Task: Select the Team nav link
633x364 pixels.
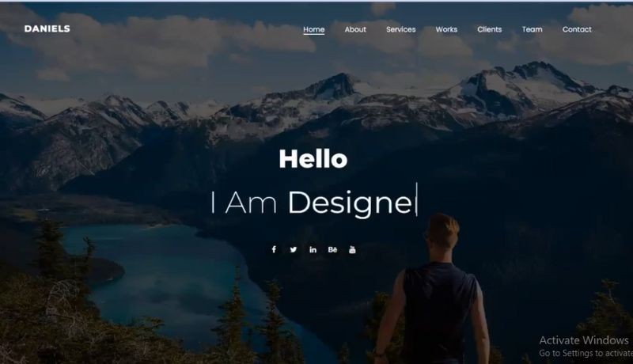Action: coord(532,29)
